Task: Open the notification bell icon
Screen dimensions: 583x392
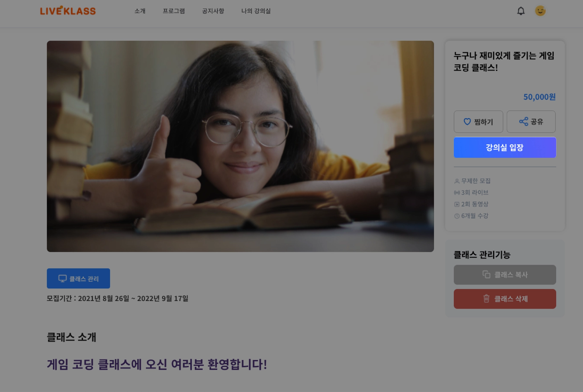Action: (x=521, y=11)
